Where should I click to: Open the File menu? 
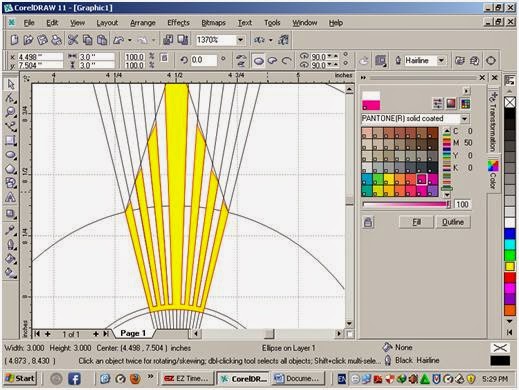point(29,23)
